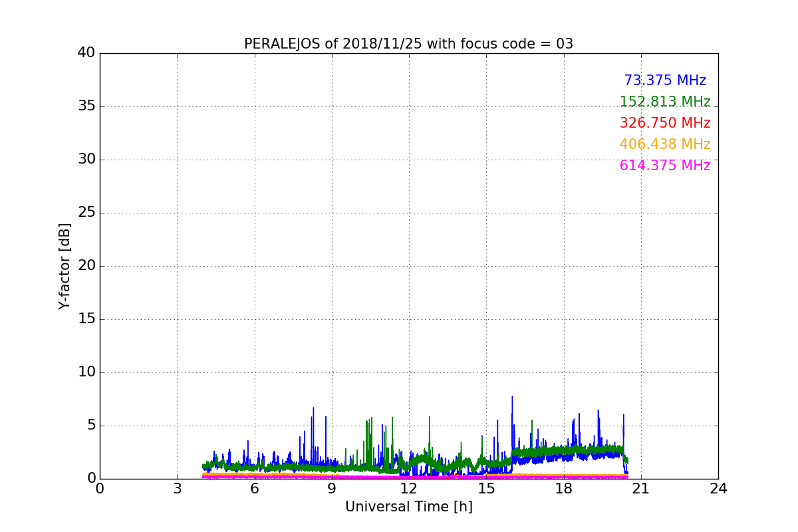Select the 73.375 MHz legend label
Image resolution: width=798 pixels, height=532 pixels.
tap(665, 80)
